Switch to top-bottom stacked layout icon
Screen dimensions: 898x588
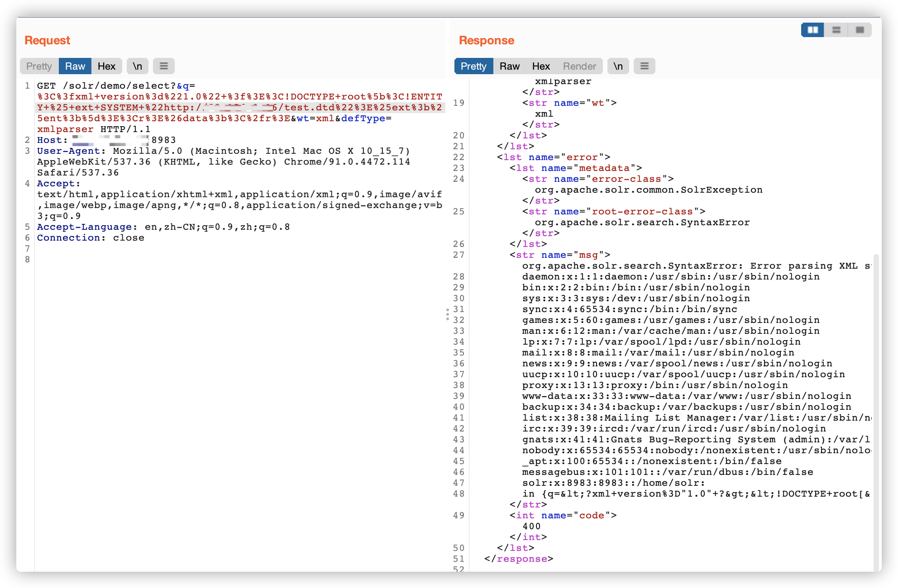(x=836, y=30)
